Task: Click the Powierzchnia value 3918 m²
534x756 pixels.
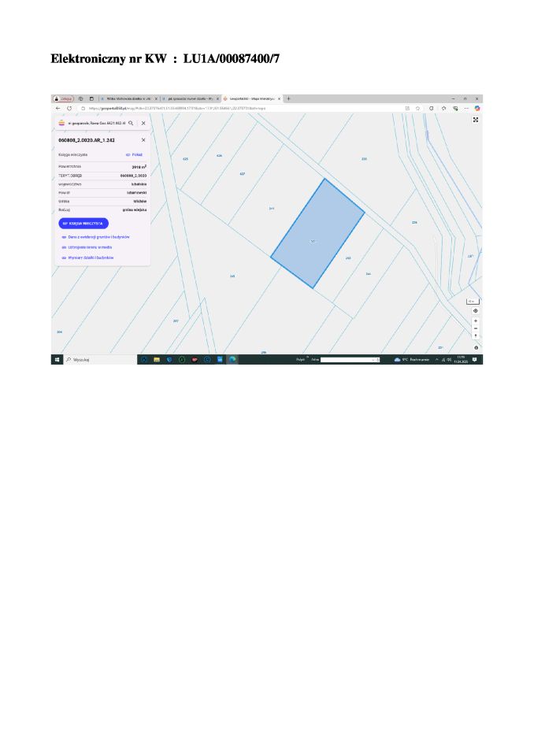Action: [x=139, y=167]
